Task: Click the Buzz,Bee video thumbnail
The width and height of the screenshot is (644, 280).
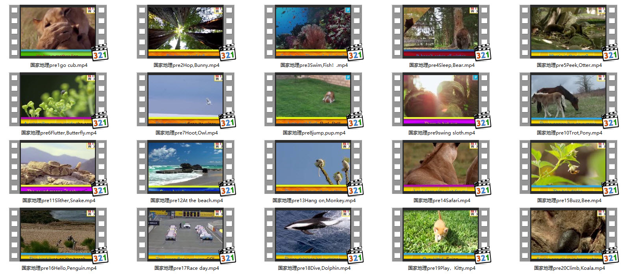Action: pyautogui.click(x=569, y=168)
